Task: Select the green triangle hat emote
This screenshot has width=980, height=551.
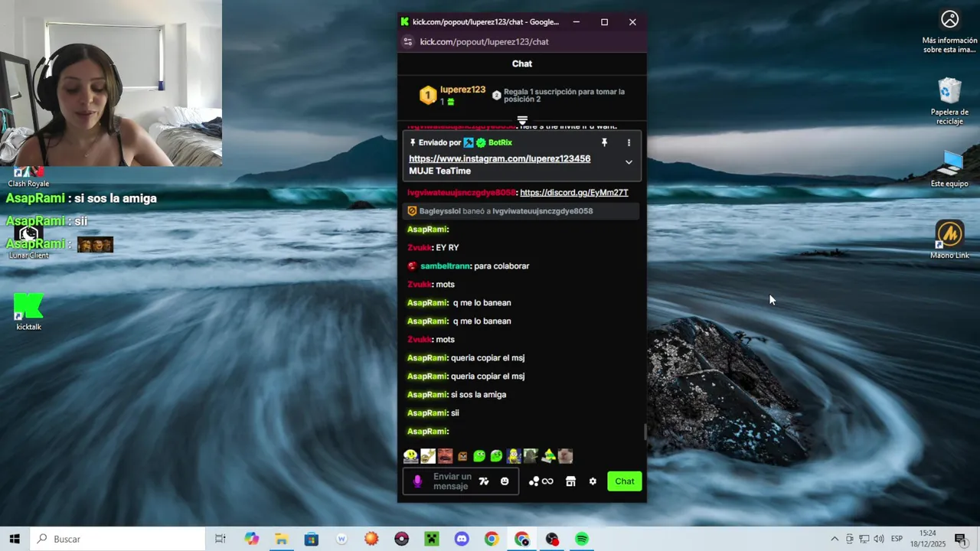Action: click(x=548, y=456)
